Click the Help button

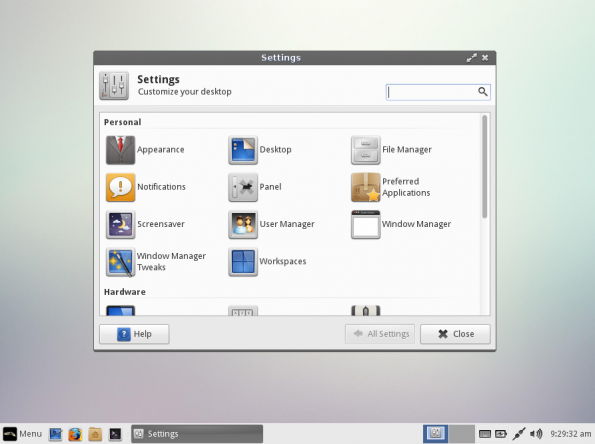134,334
